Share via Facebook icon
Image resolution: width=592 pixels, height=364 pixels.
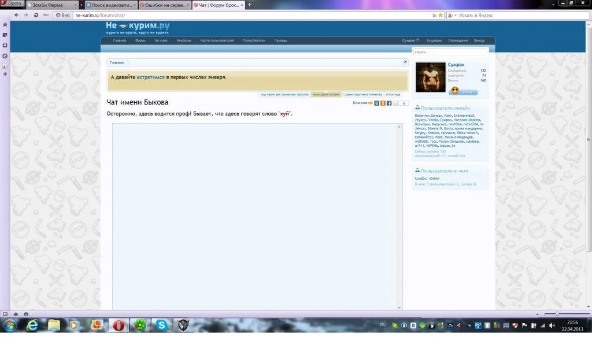pos(389,103)
